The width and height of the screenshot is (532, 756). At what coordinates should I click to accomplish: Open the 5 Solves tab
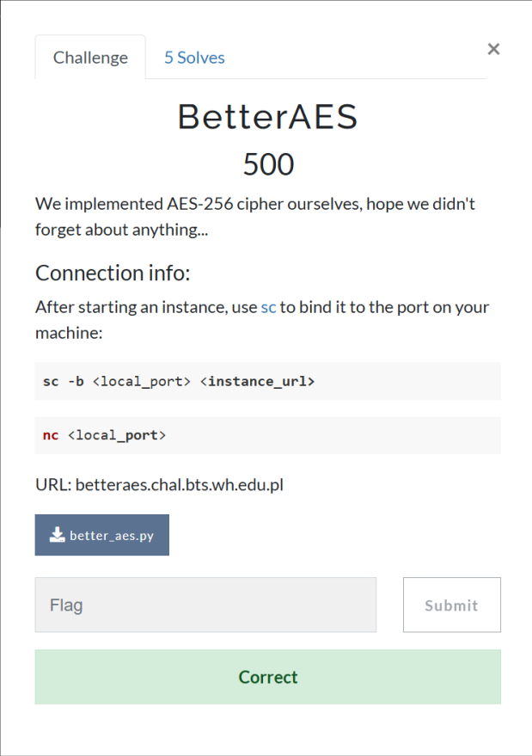pos(194,58)
